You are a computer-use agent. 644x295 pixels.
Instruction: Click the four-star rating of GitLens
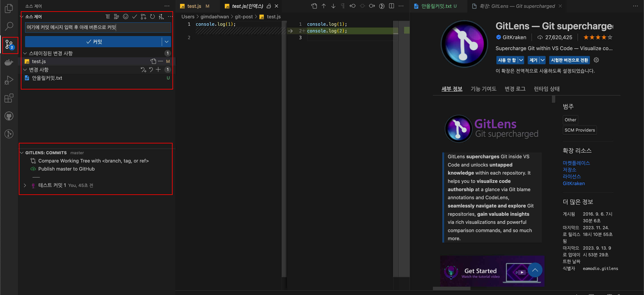click(x=597, y=37)
